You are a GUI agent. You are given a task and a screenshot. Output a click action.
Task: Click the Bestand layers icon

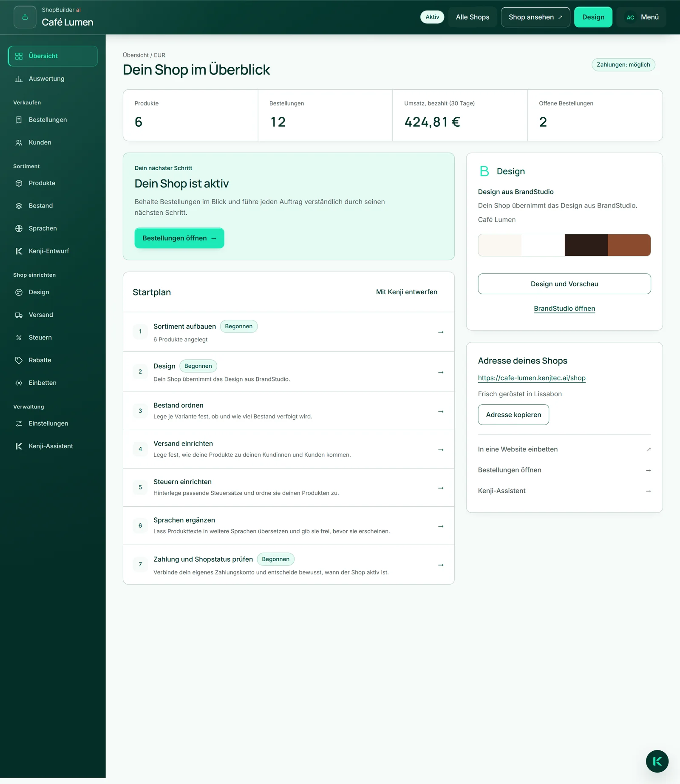[x=19, y=206]
